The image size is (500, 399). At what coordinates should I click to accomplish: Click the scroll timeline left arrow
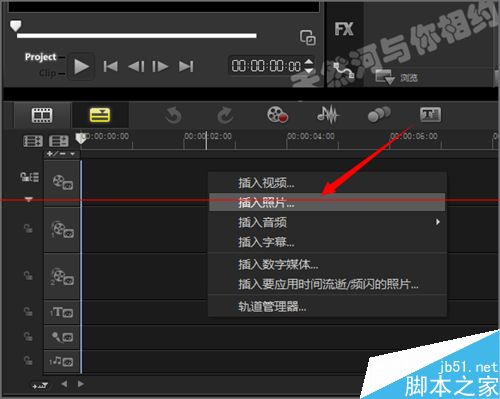point(64,384)
